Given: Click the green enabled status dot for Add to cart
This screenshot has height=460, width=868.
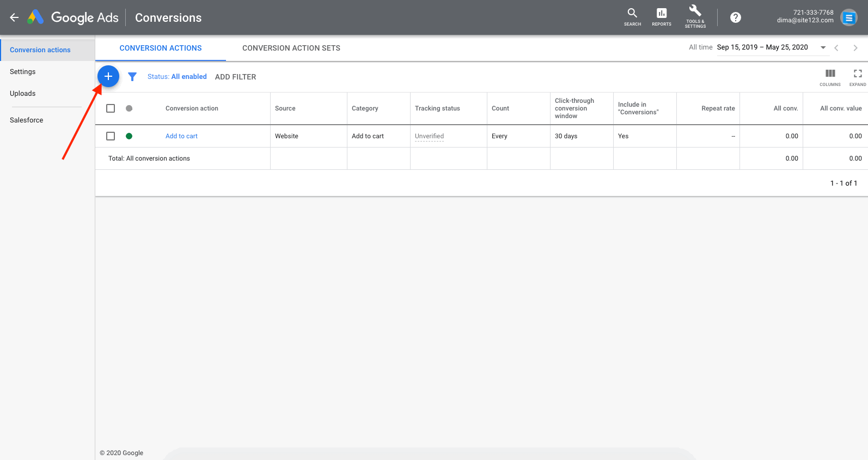Looking at the screenshot, I should (x=129, y=136).
